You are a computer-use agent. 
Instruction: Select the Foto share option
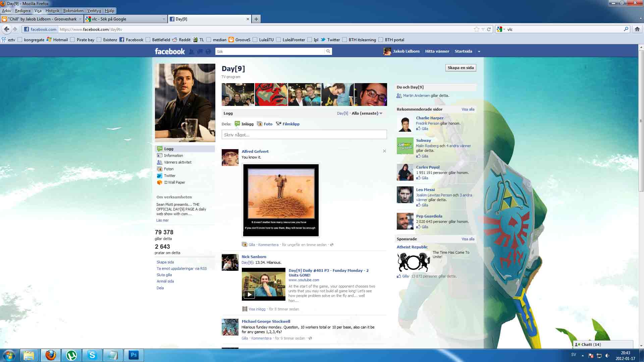(265, 124)
